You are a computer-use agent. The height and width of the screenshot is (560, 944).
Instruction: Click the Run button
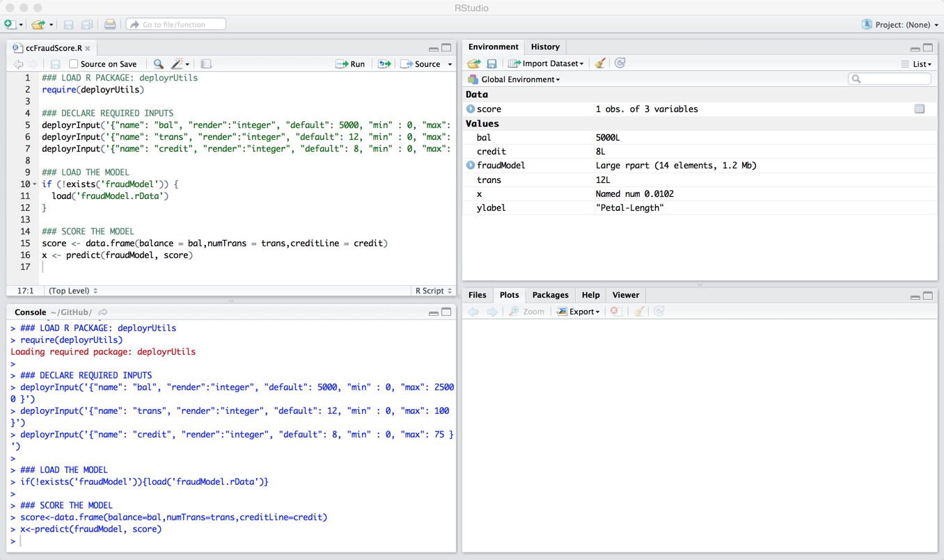click(x=351, y=64)
